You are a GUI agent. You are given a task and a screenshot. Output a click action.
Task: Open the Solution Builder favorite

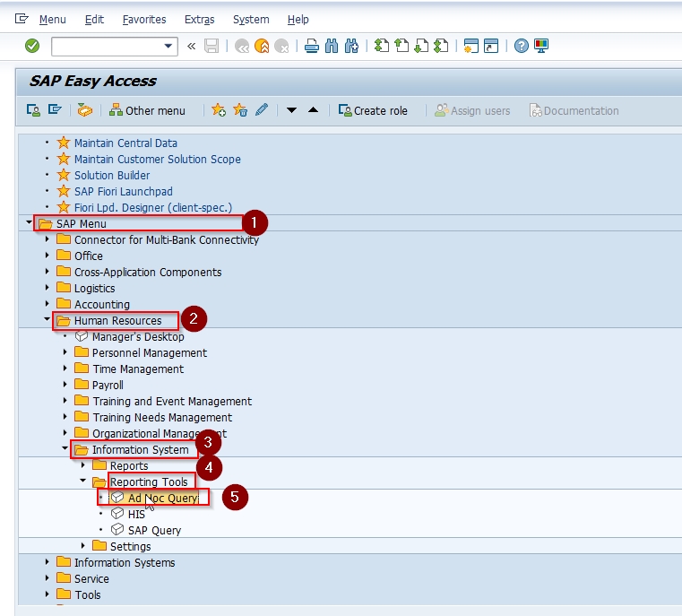coord(112,176)
